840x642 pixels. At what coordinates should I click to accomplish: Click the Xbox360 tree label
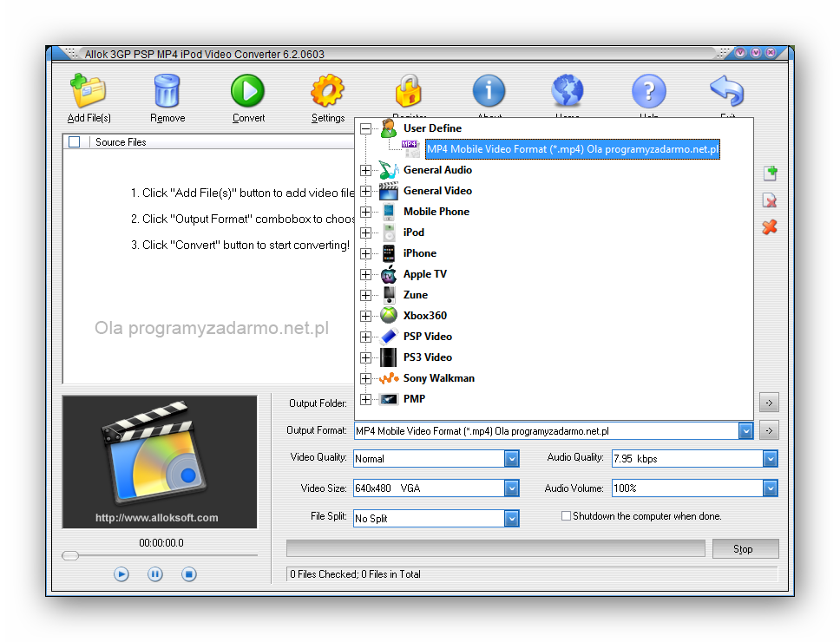point(425,316)
